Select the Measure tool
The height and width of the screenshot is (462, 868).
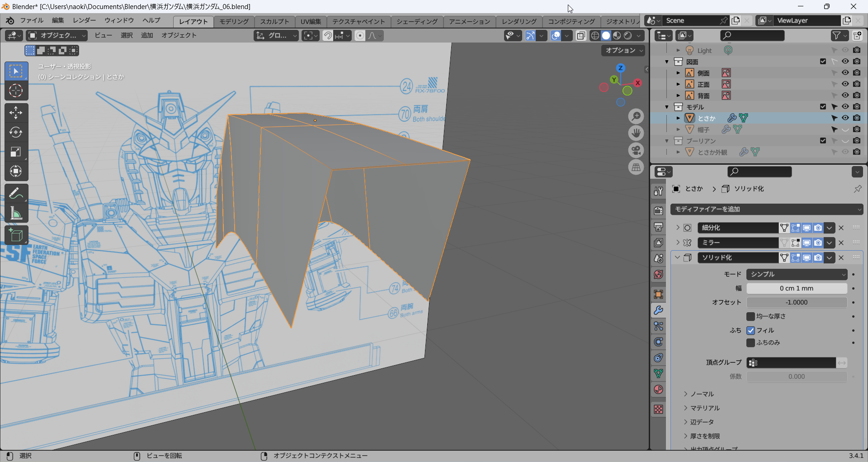pos(16,213)
